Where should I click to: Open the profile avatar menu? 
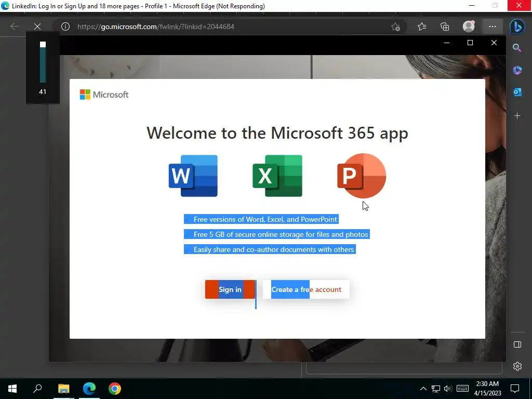pos(469,26)
